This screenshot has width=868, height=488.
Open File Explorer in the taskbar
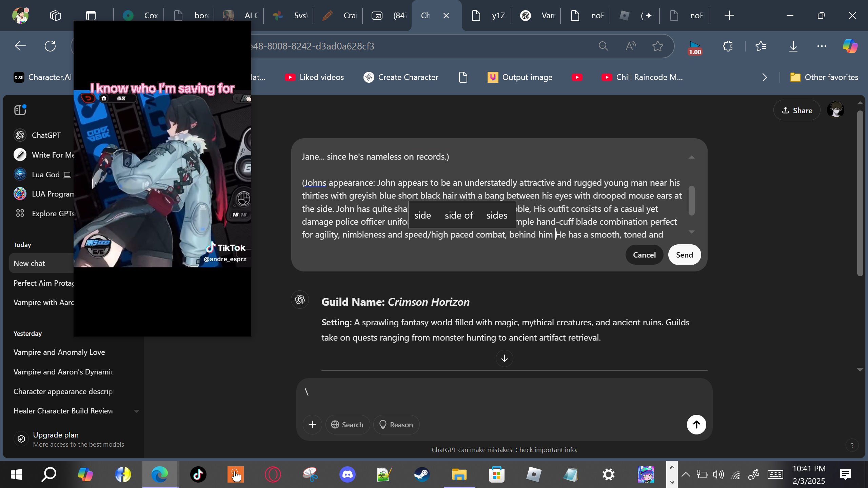[x=459, y=474]
